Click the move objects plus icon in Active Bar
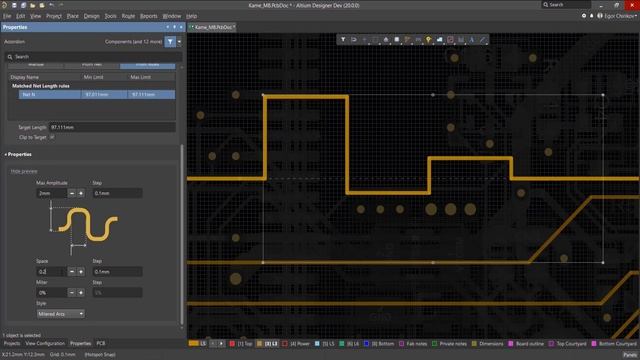 pyautogui.click(x=364, y=40)
